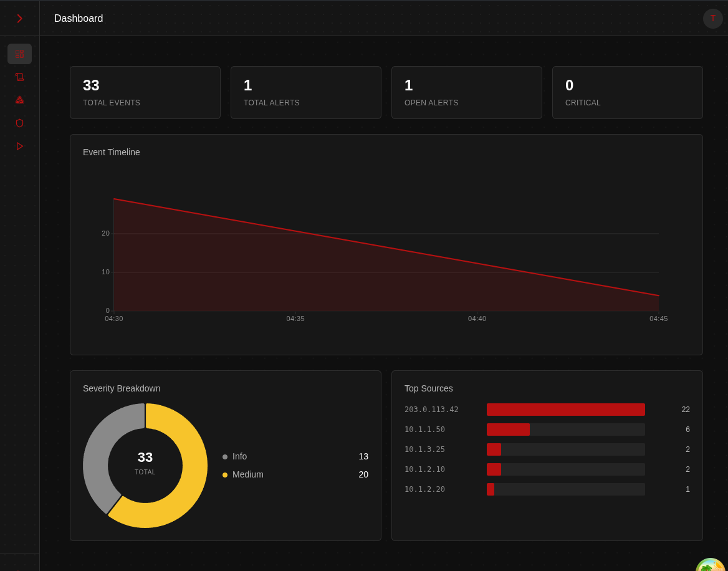The image size is (728, 571).
Task: Select source IP 203.0.113.42
Action: pos(431,410)
